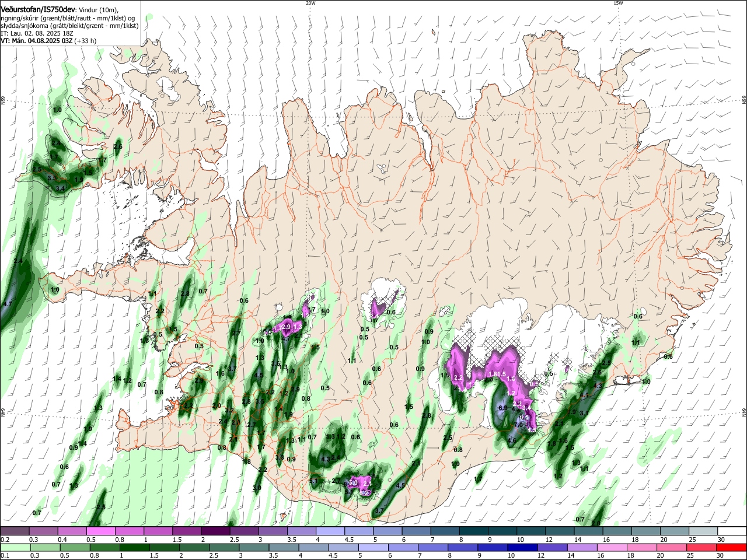Click snow legend swatch between 8 and 9
This screenshot has height=560, width=747.
click(x=474, y=531)
